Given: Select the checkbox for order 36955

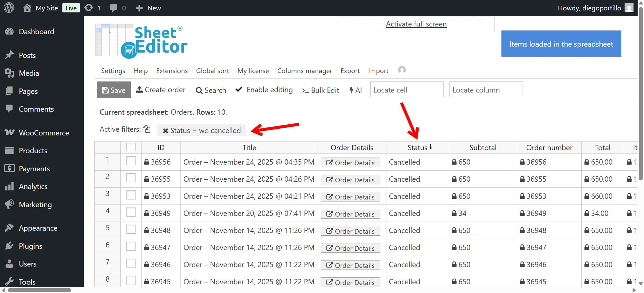Looking at the screenshot, I should pos(131,178).
